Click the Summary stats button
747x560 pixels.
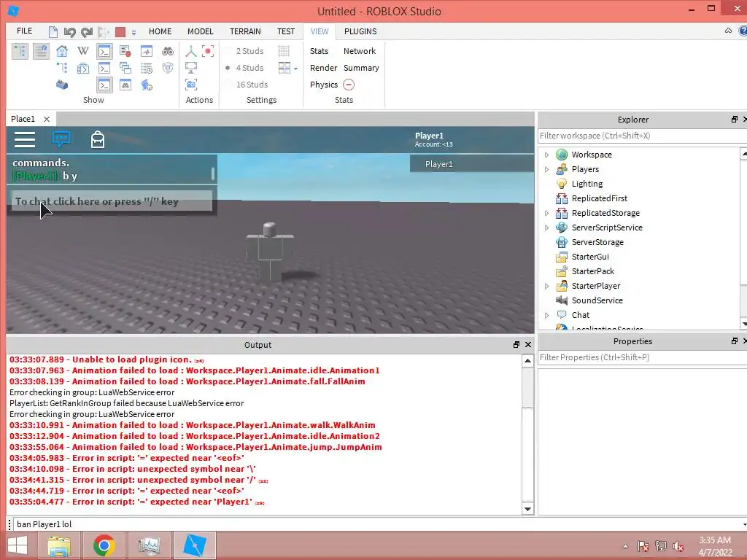pyautogui.click(x=361, y=68)
